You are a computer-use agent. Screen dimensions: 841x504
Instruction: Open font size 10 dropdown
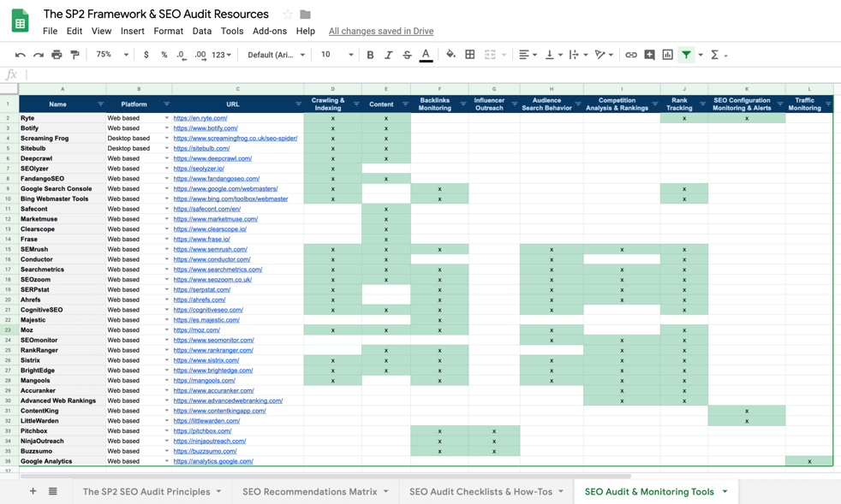tap(337, 55)
